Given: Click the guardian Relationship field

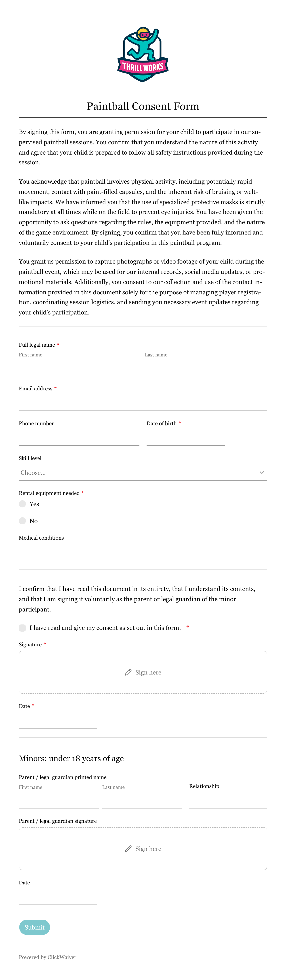Looking at the screenshot, I should tap(228, 801).
